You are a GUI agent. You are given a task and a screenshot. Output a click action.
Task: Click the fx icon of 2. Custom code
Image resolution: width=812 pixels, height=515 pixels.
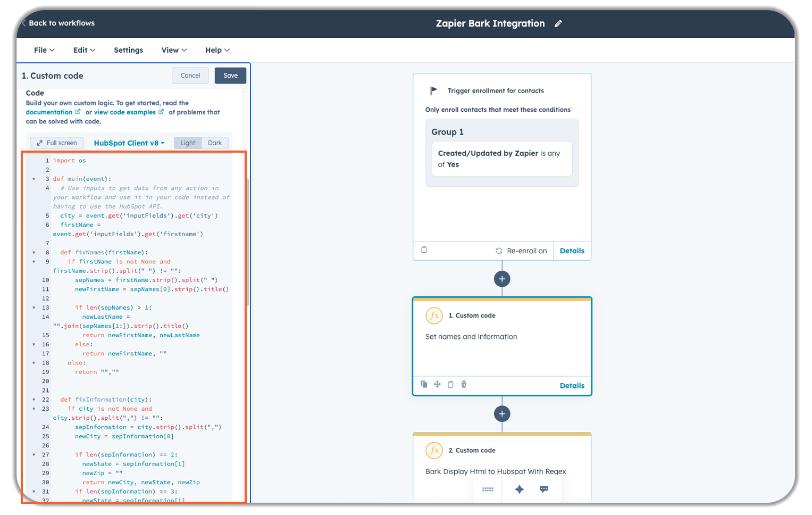coord(434,450)
